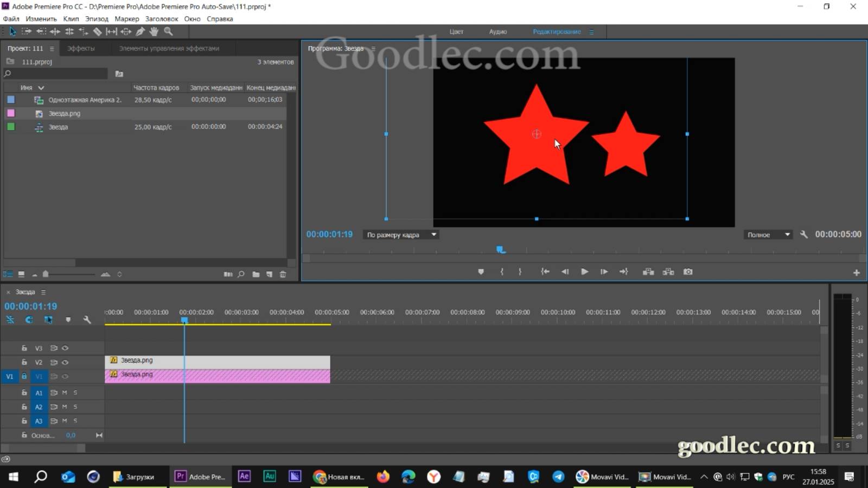Choose the Razor tool
Screen dimensions: 868x488
[x=98, y=31]
